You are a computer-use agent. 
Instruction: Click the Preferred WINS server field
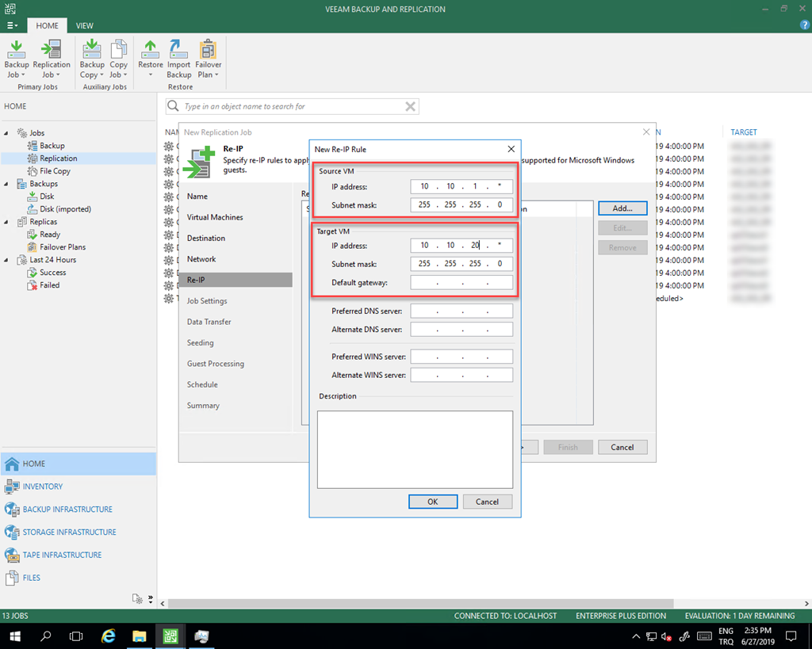(462, 357)
